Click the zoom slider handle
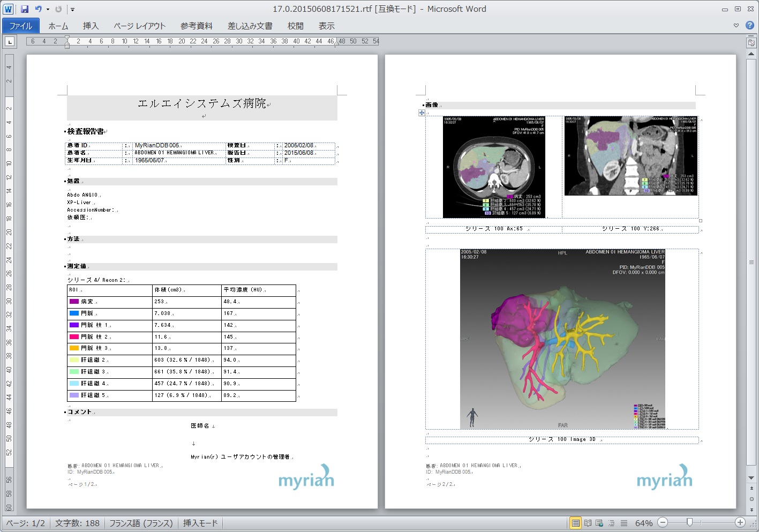759x532 pixels. click(x=689, y=522)
